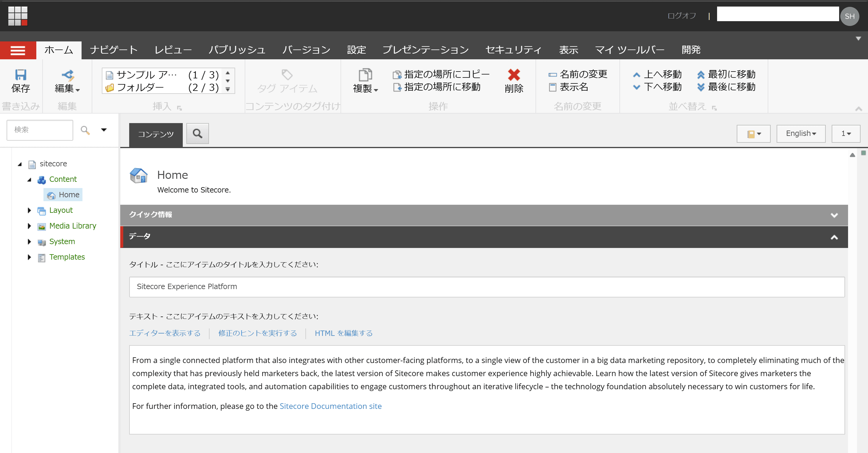Click the red hamburger menu button

click(x=18, y=51)
